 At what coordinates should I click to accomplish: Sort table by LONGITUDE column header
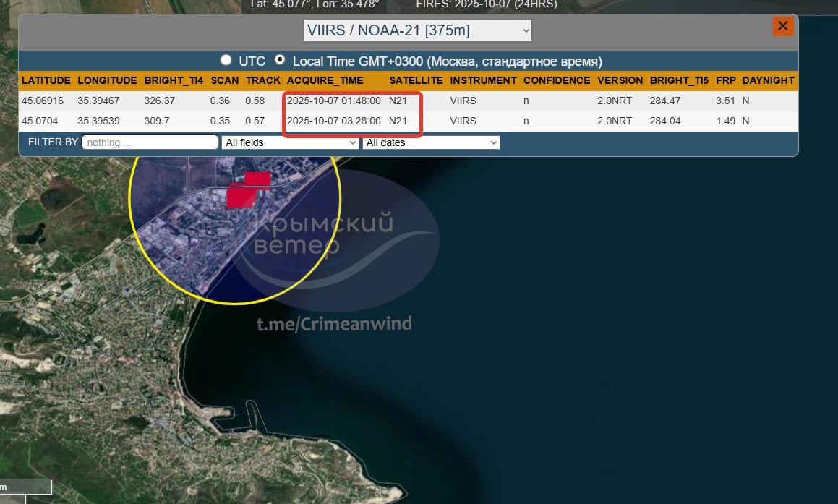point(107,80)
